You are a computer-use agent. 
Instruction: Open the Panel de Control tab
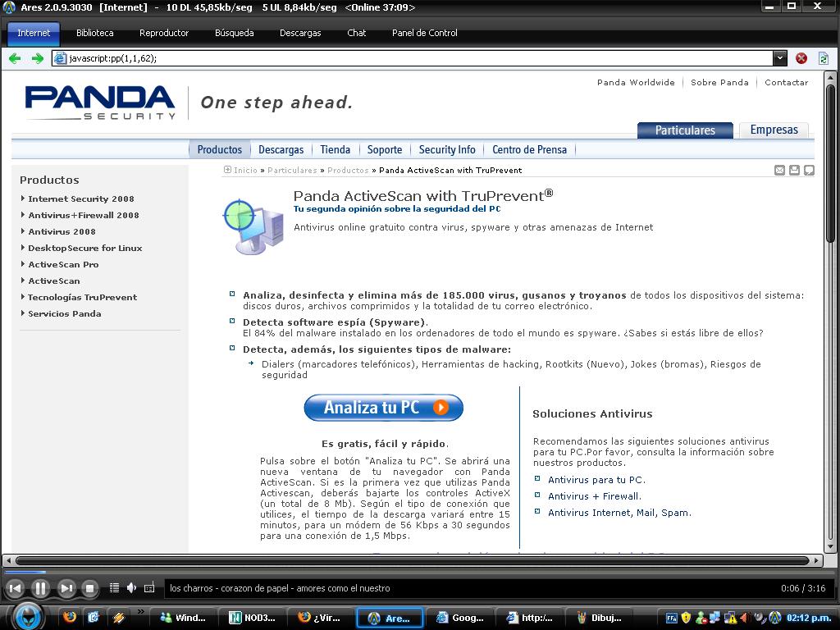click(425, 33)
